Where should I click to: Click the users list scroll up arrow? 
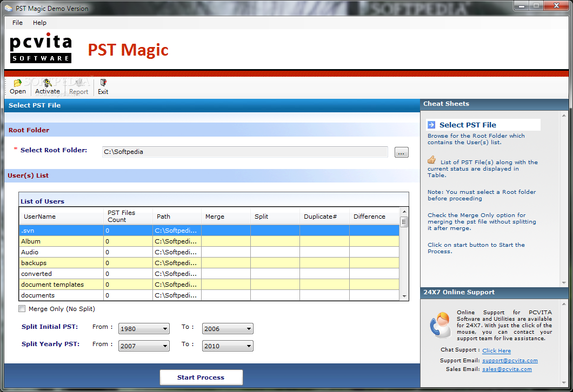click(x=404, y=211)
